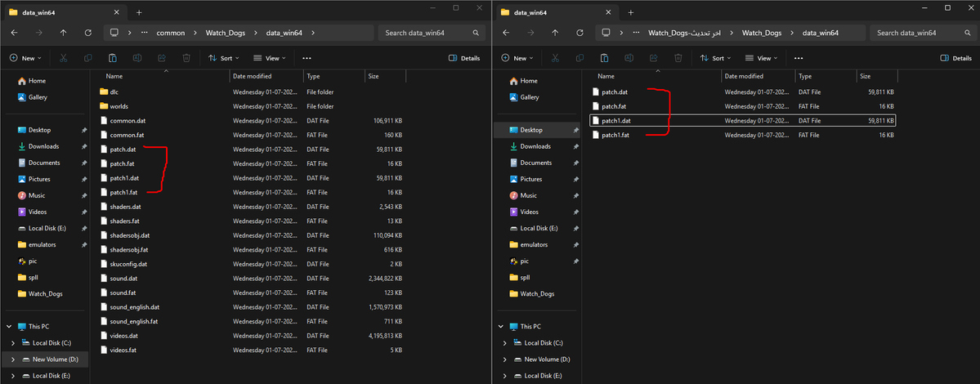Click Watch_Dogs breadcrumb in left address bar
Screen dimensions: 980x384
225,33
